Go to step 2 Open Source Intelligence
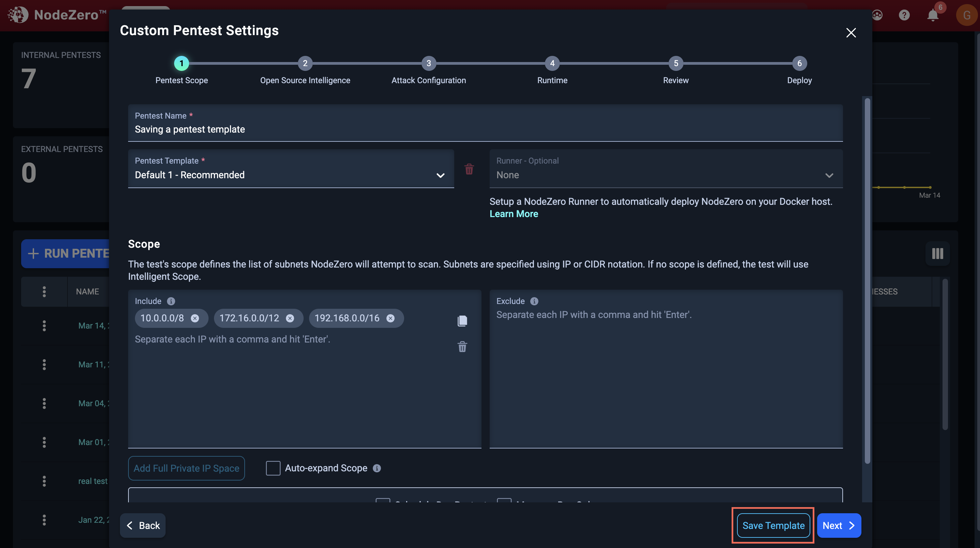 coord(305,63)
